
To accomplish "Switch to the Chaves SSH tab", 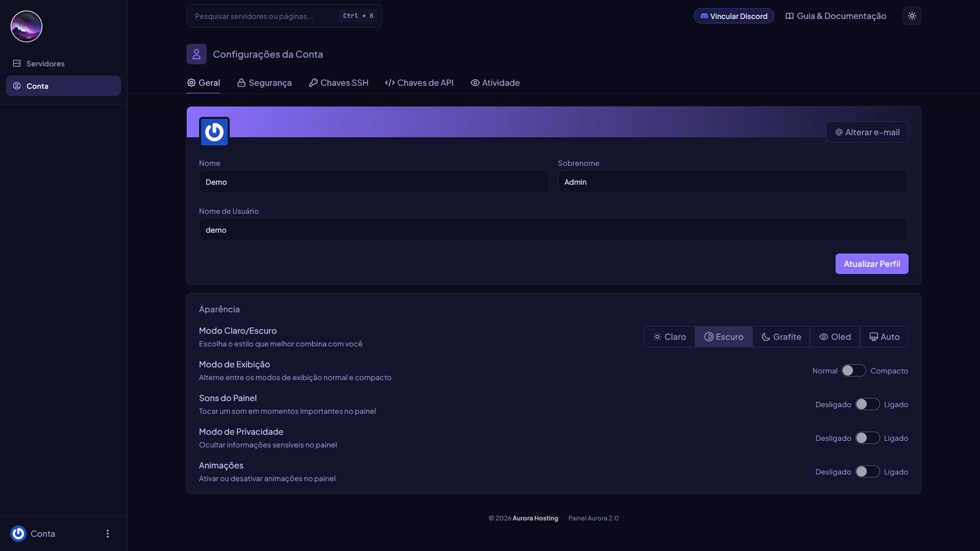I will pos(338,83).
